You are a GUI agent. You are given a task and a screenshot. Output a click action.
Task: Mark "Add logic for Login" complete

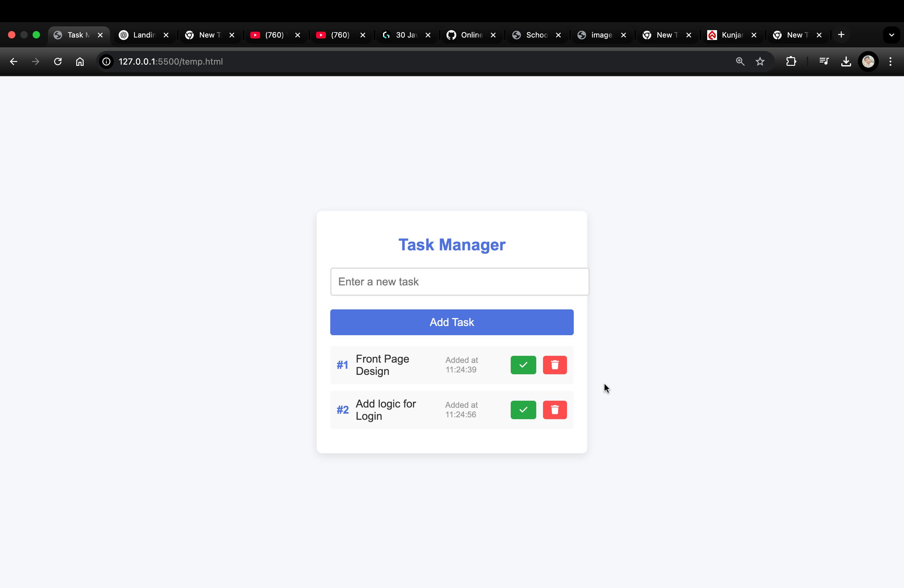[x=523, y=410]
